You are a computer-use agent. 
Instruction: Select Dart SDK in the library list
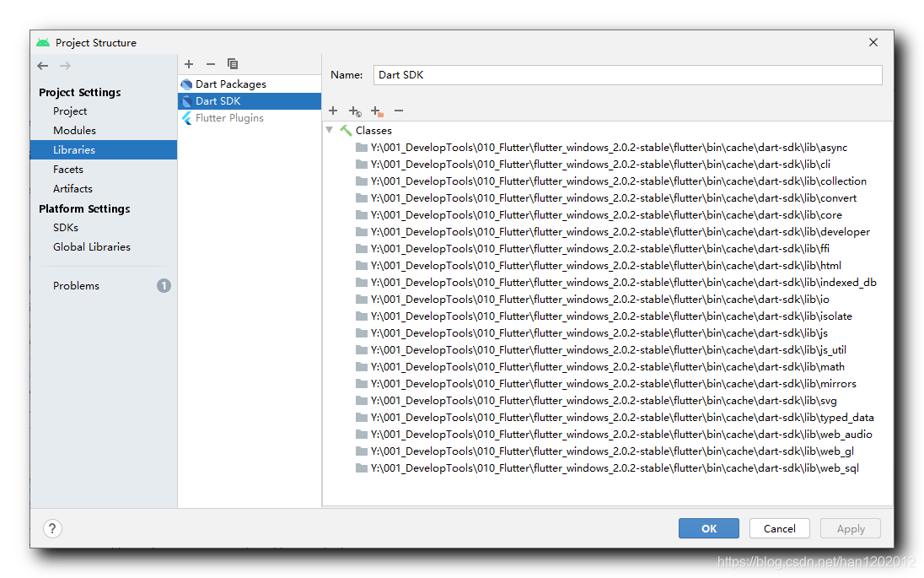(x=250, y=101)
